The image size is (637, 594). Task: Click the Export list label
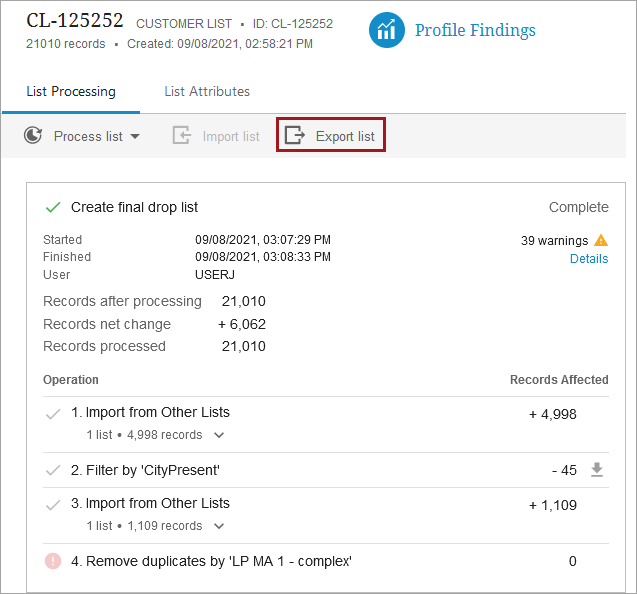coord(345,137)
